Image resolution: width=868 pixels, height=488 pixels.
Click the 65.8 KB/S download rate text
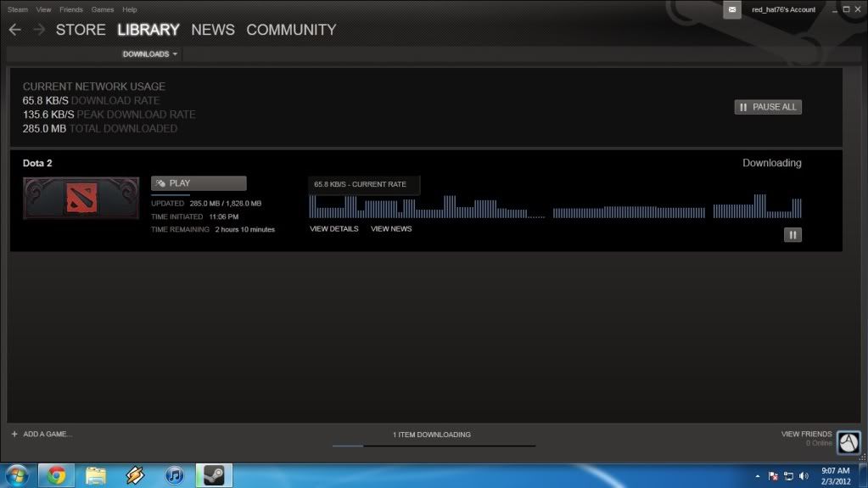click(x=45, y=101)
